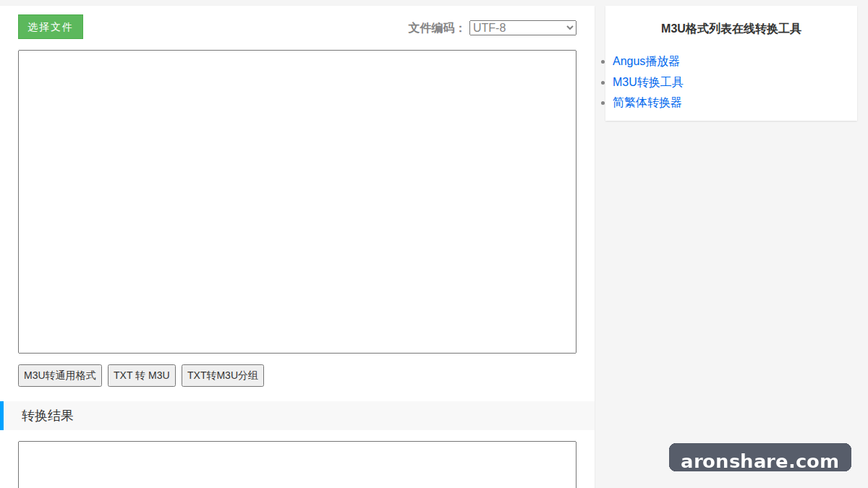Click the 文件编码 label
This screenshot has height=488, width=868.
tap(436, 28)
